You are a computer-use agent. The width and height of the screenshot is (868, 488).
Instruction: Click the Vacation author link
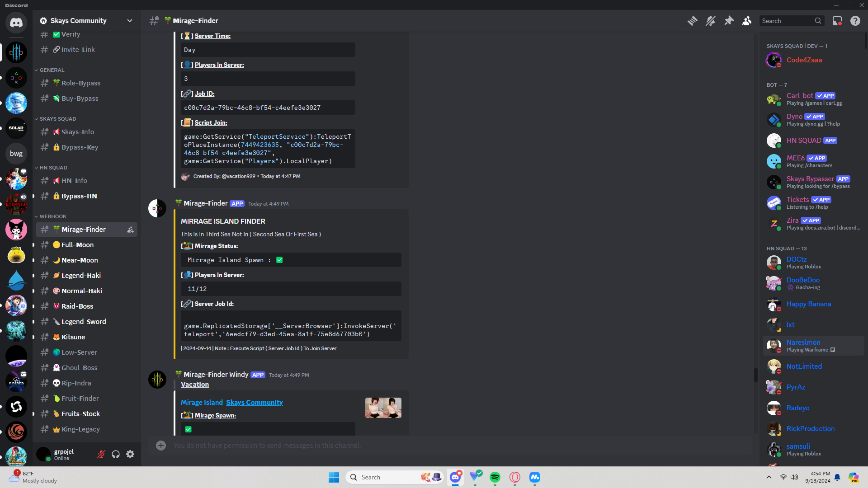tap(195, 385)
